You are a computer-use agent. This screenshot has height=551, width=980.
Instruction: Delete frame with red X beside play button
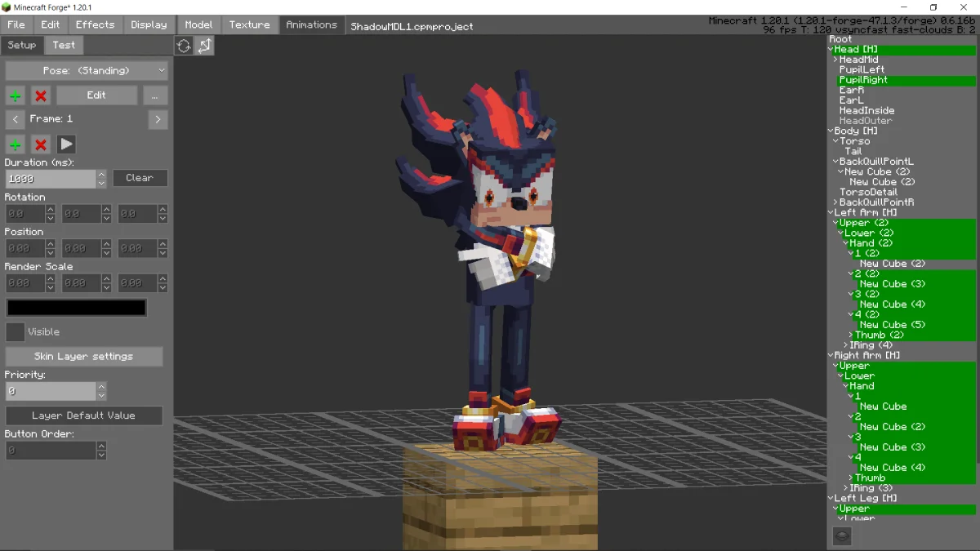pos(41,144)
